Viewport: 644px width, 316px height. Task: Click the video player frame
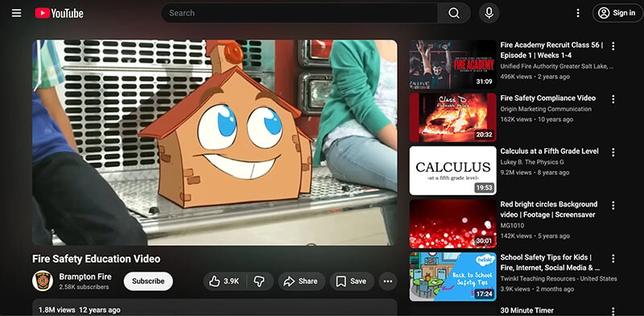(x=215, y=143)
